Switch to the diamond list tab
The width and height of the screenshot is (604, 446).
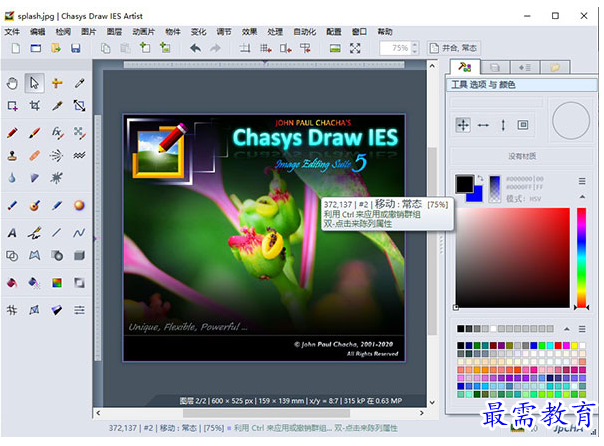click(x=525, y=68)
